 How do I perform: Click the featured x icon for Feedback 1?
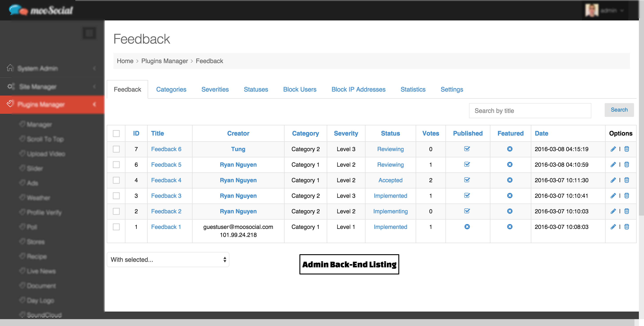point(510,226)
